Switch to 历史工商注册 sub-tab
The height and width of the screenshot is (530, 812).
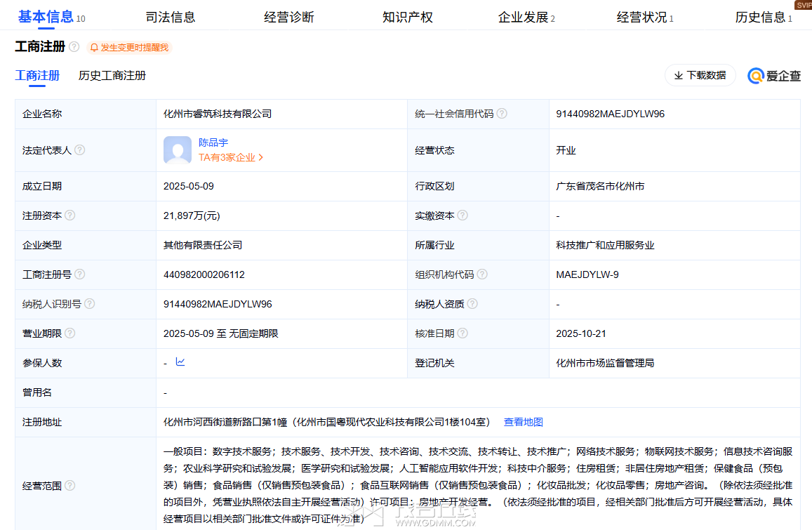coord(112,76)
